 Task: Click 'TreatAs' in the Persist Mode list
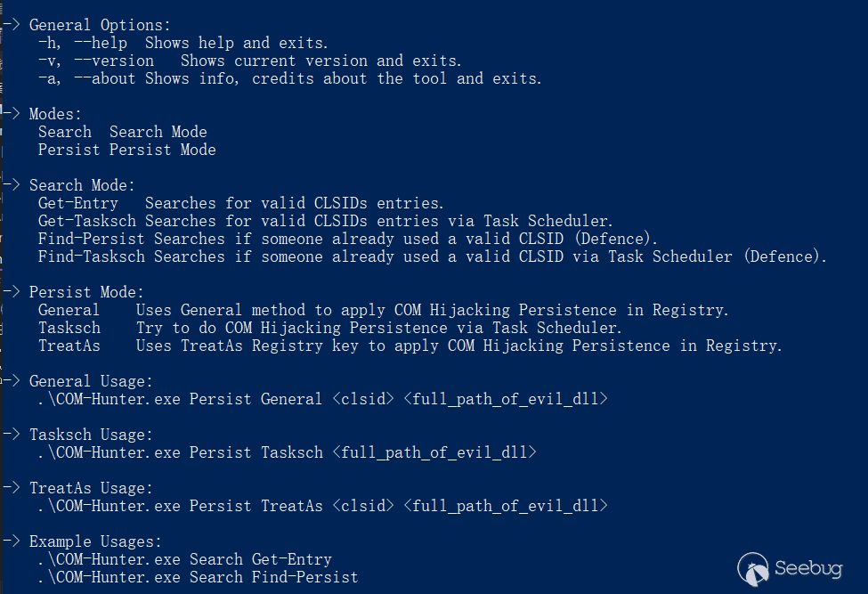click(x=69, y=346)
